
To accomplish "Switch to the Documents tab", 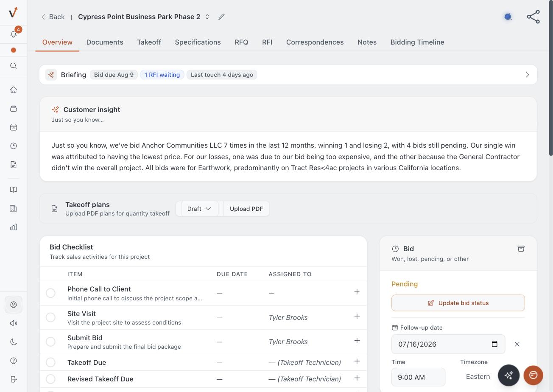I will 105,42.
